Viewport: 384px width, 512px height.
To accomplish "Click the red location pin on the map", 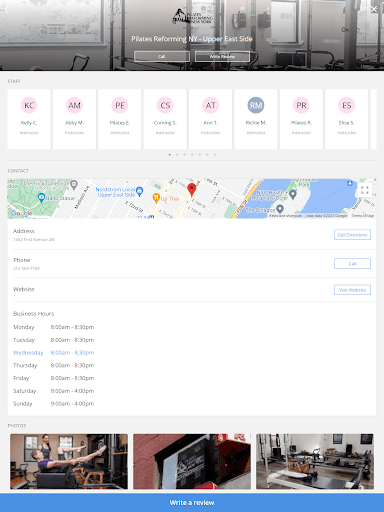I will point(191,189).
